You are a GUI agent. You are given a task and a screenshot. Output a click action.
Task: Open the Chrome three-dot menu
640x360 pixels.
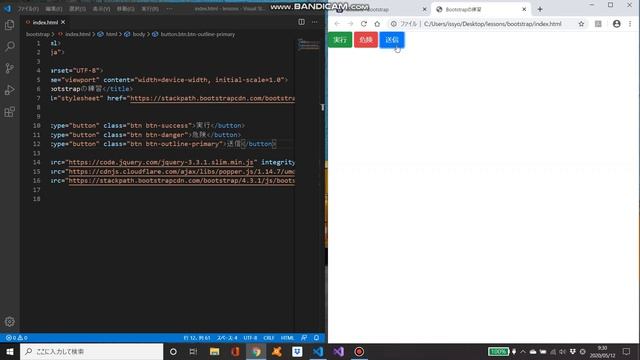click(x=630, y=24)
